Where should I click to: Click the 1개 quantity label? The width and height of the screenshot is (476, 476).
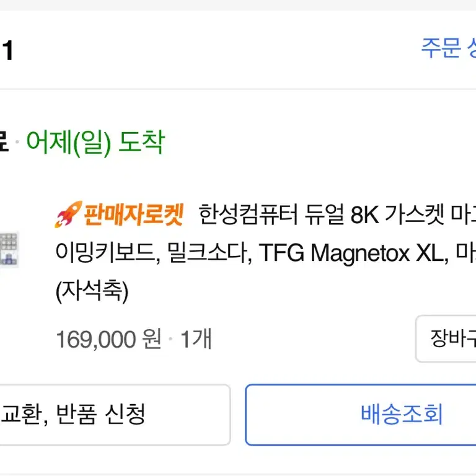pyautogui.click(x=196, y=339)
